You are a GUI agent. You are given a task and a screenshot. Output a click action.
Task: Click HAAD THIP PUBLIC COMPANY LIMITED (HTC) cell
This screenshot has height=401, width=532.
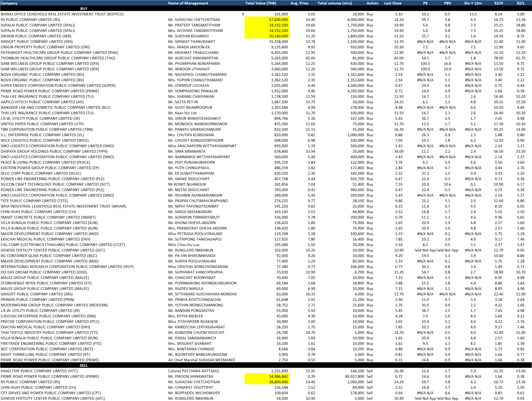point(39,371)
